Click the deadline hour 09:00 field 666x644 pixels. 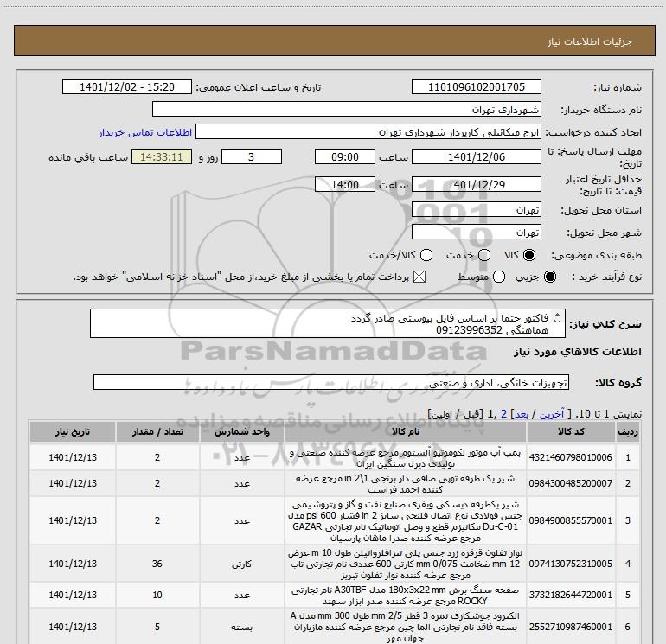345,156
